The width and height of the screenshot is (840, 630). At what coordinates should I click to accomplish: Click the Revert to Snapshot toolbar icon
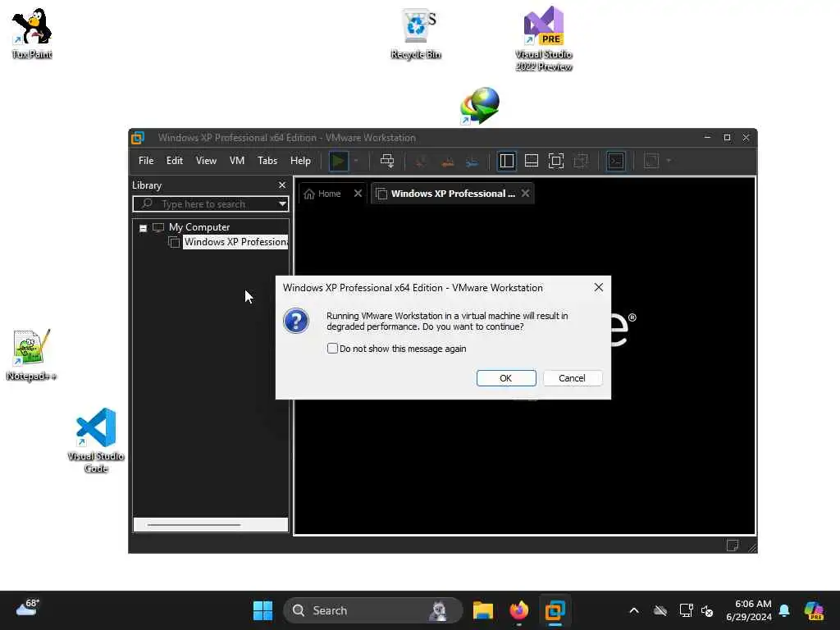pos(447,162)
